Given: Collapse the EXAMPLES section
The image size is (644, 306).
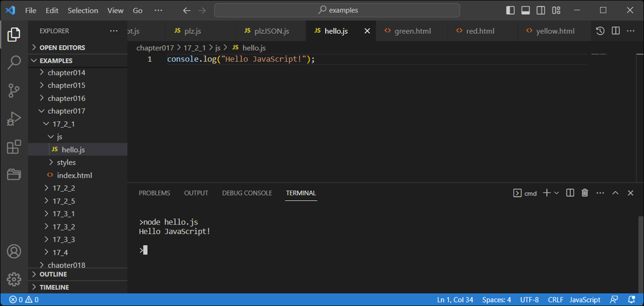Looking at the screenshot, I should point(78,61).
